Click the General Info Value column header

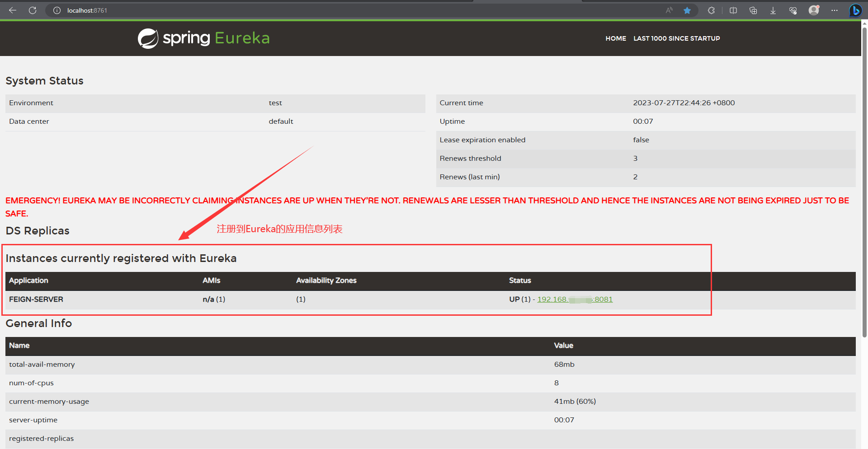(x=564, y=346)
